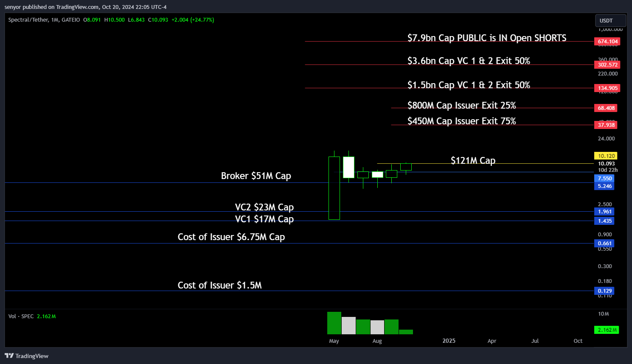Click the TradingView logo at bottom left
The width and height of the screenshot is (632, 364).
click(x=26, y=356)
